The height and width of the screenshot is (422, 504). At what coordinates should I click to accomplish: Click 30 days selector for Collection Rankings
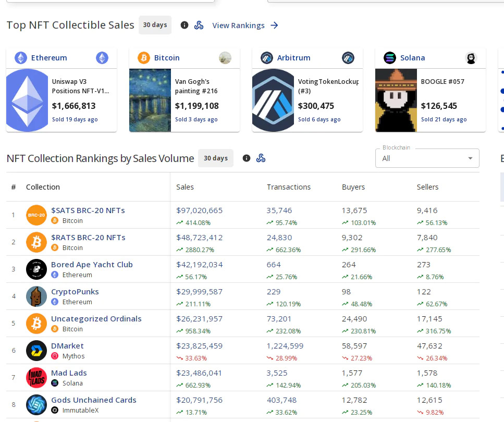216,158
